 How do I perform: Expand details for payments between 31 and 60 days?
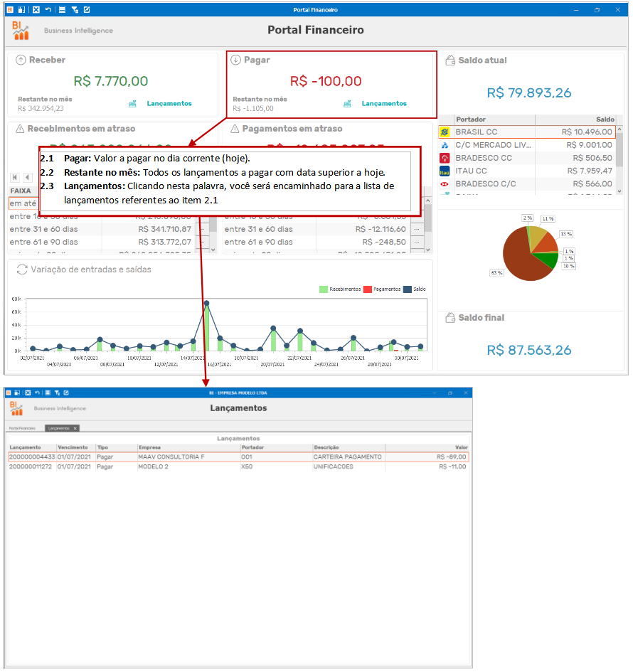pyautogui.click(x=417, y=229)
